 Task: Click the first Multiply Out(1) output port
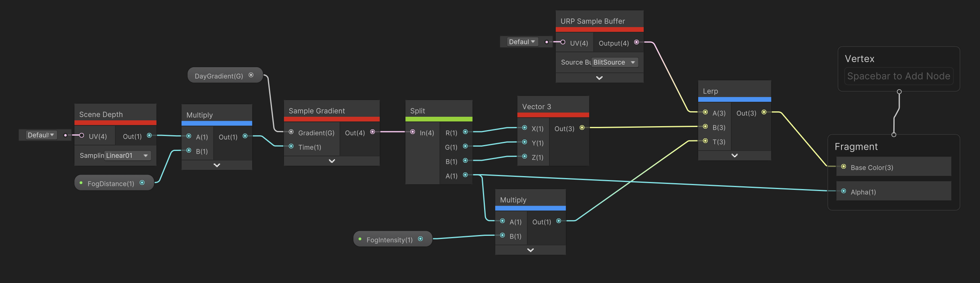[x=245, y=136]
